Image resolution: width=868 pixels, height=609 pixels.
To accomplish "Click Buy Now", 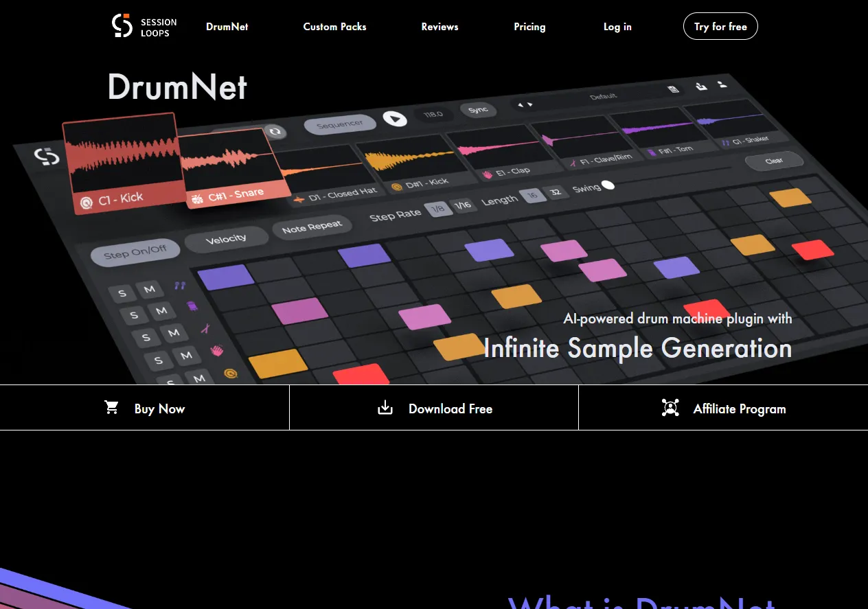I will click(144, 408).
